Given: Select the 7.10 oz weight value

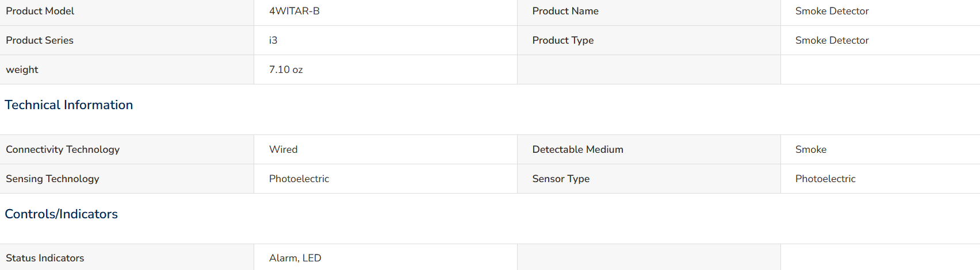Looking at the screenshot, I should 286,70.
